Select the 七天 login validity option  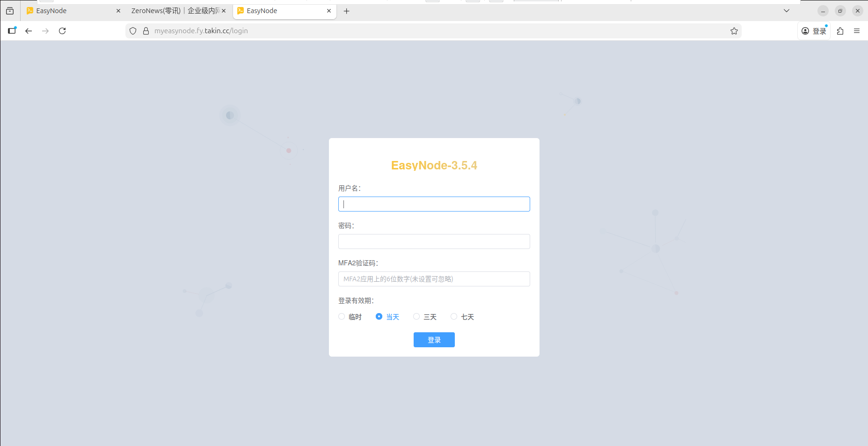point(454,317)
